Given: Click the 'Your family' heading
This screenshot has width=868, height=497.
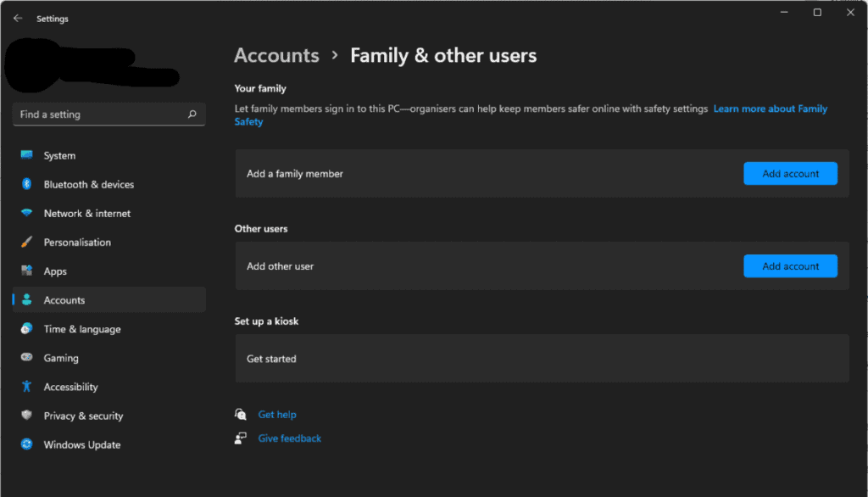Looking at the screenshot, I should [x=260, y=88].
